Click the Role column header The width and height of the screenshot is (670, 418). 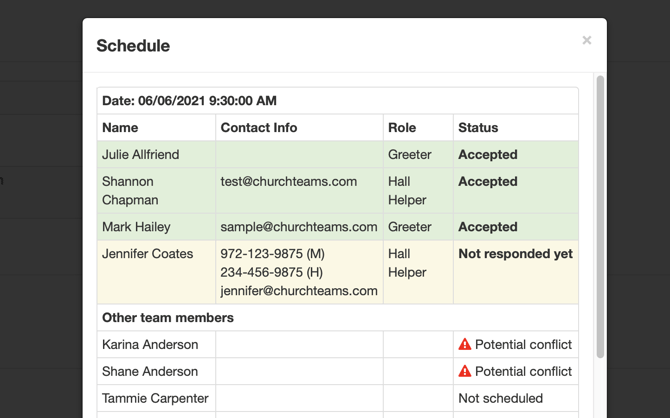coord(402,128)
